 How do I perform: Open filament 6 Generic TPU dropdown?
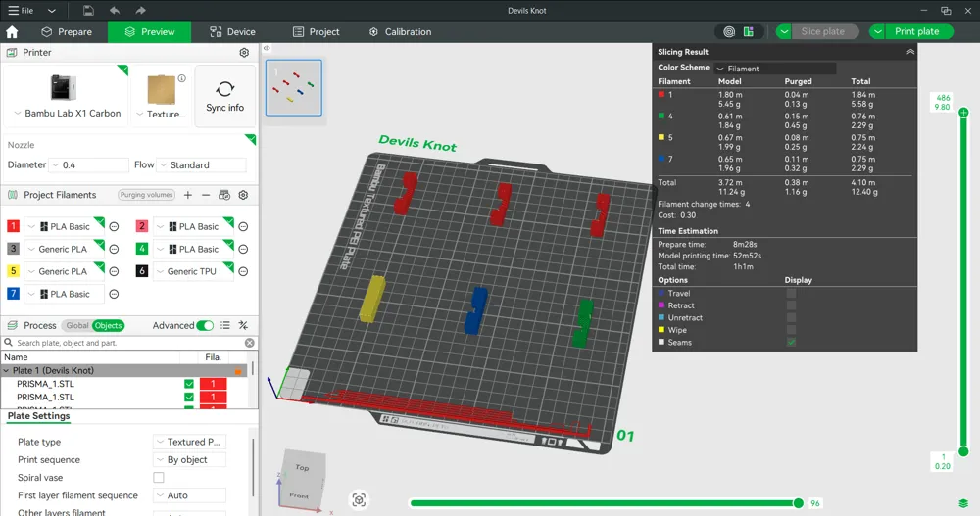192,271
